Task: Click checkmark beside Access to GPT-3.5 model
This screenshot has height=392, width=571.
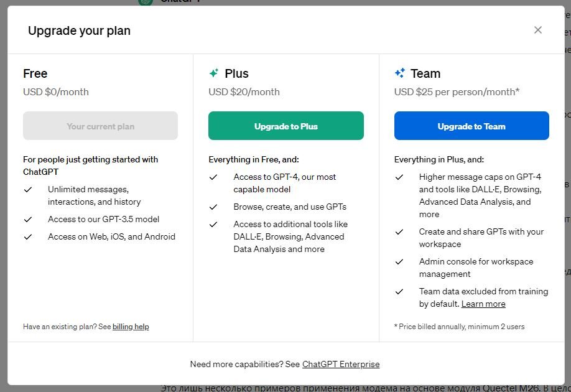Action: tap(28, 219)
